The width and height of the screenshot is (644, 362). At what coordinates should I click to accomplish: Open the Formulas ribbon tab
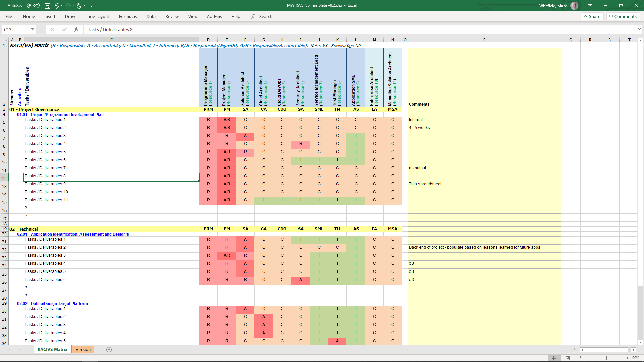pos(128,16)
